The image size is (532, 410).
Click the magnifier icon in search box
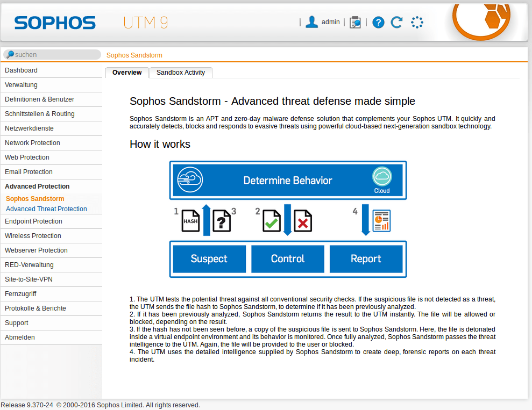pyautogui.click(x=10, y=55)
